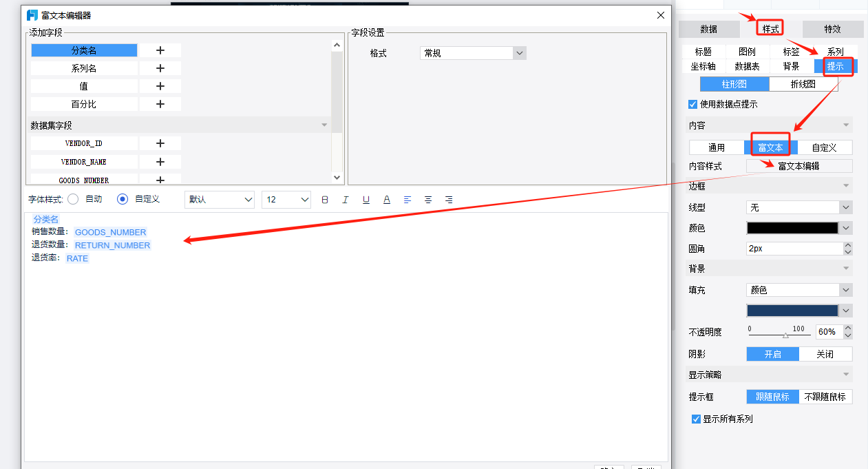Image resolution: width=868 pixels, height=469 pixels.
Task: Open the font family dropdown 默认
Action: click(x=220, y=200)
